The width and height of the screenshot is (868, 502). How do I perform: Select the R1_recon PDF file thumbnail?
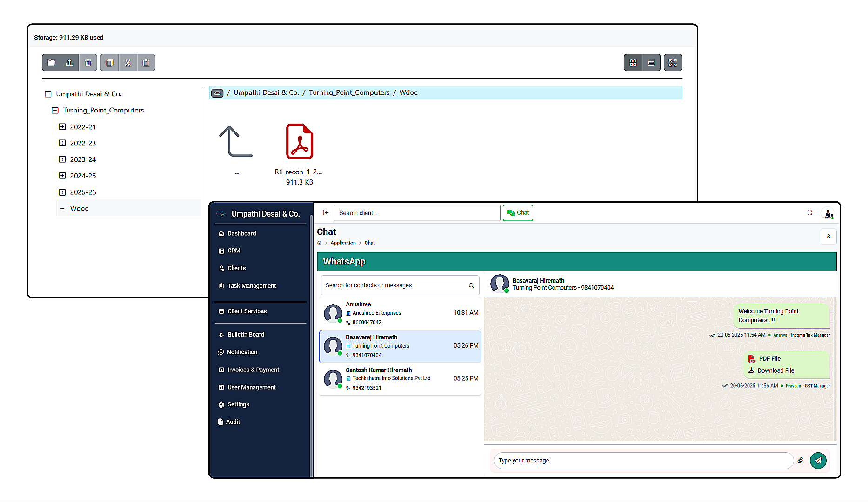[300, 141]
